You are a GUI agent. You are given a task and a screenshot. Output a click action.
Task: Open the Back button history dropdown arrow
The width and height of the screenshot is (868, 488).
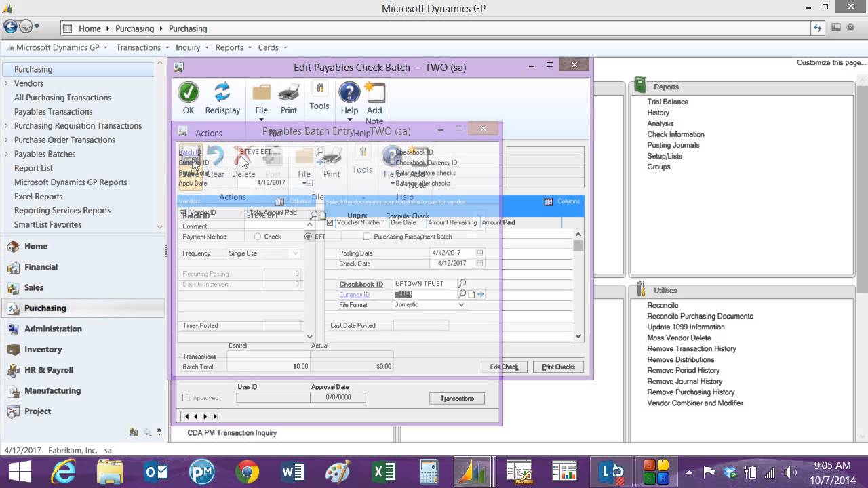tap(37, 27)
